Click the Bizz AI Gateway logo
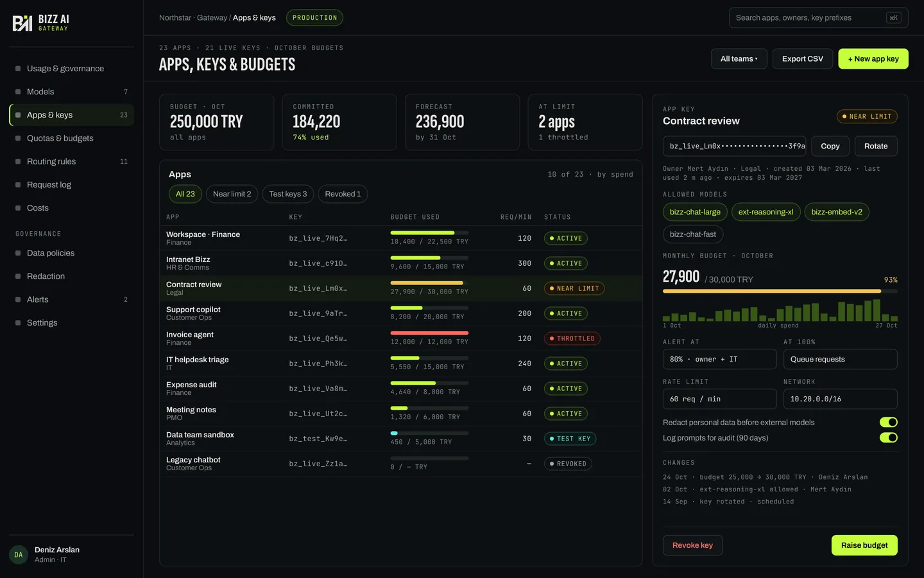Screen dimensions: 924x578 coord(41,23)
